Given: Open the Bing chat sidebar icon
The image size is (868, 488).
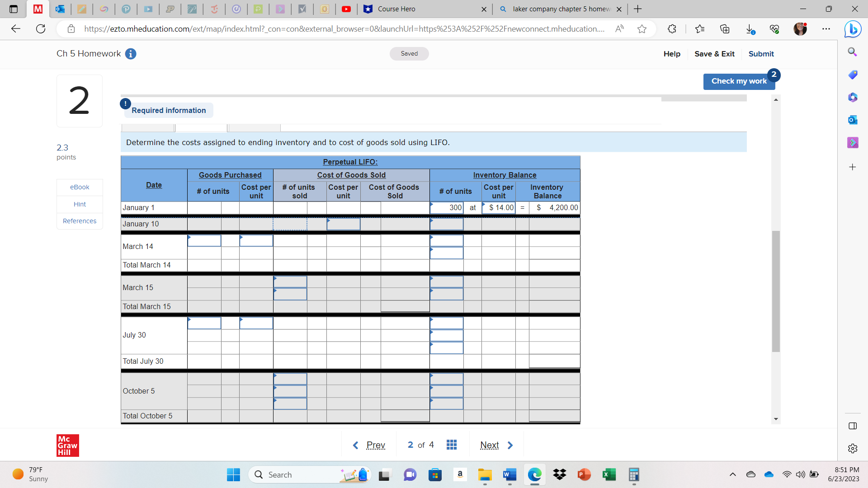Looking at the screenshot, I should pyautogui.click(x=853, y=29).
